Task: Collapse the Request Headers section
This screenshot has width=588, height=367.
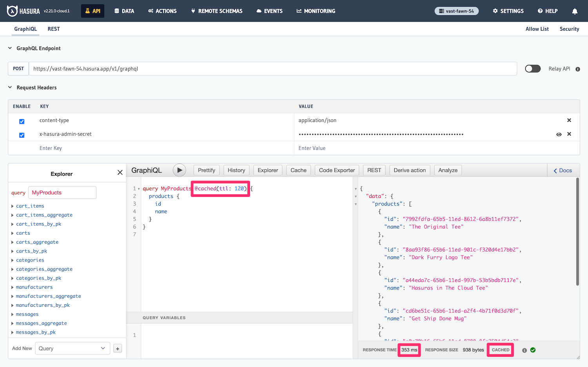Action: [x=9, y=87]
